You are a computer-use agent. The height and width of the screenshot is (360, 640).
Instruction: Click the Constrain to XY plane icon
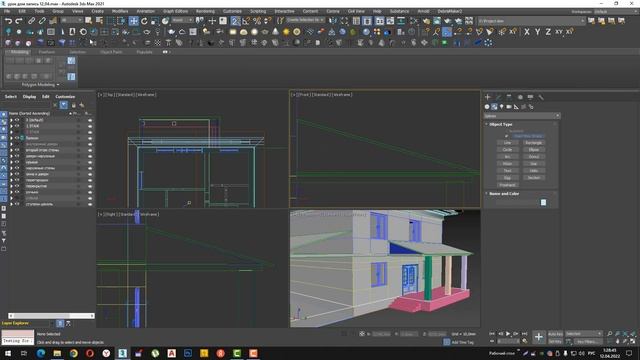click(x=558, y=32)
